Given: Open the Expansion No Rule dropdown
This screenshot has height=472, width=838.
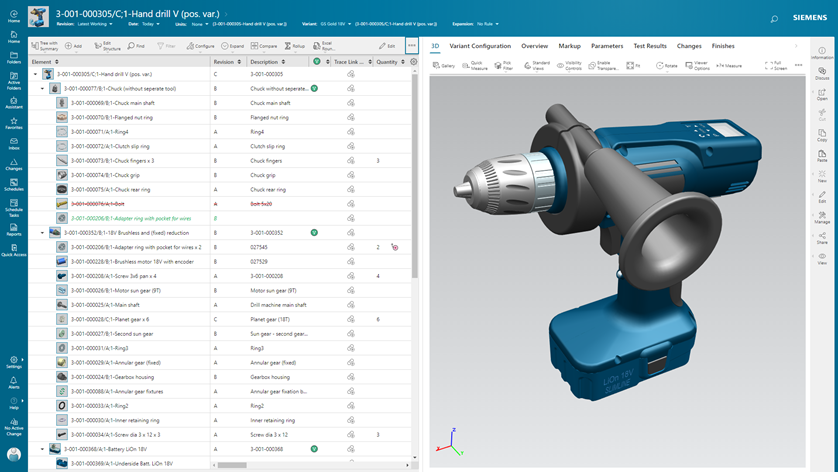Looking at the screenshot, I should 487,24.
